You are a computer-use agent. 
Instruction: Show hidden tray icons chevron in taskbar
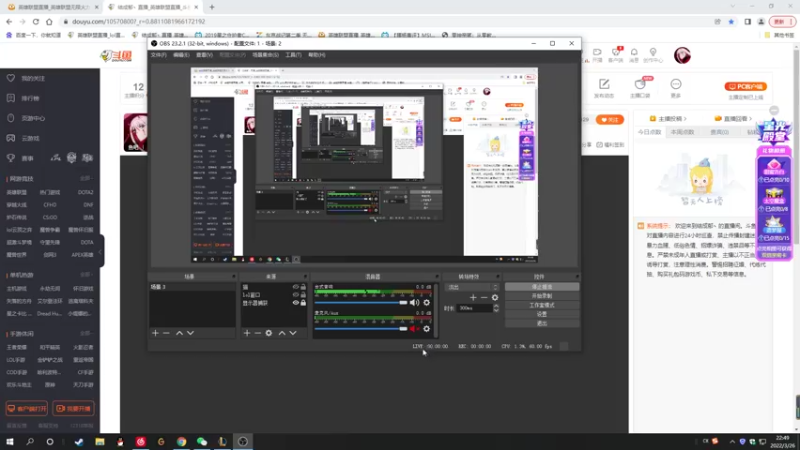click(732, 442)
